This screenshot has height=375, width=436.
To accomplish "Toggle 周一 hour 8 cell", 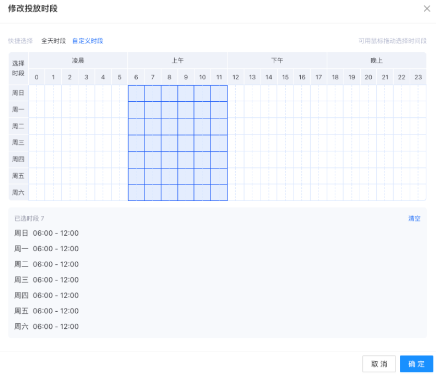I will pos(169,110).
